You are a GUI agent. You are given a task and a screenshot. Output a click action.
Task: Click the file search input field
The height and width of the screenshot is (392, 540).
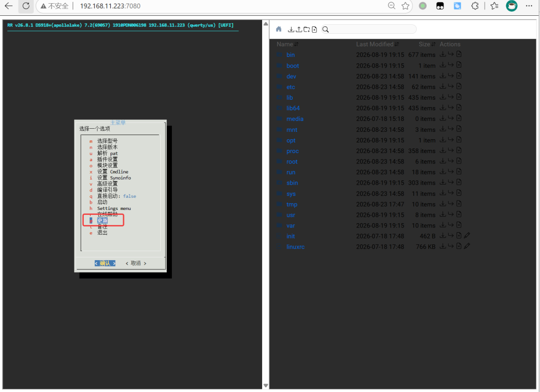[x=369, y=29]
